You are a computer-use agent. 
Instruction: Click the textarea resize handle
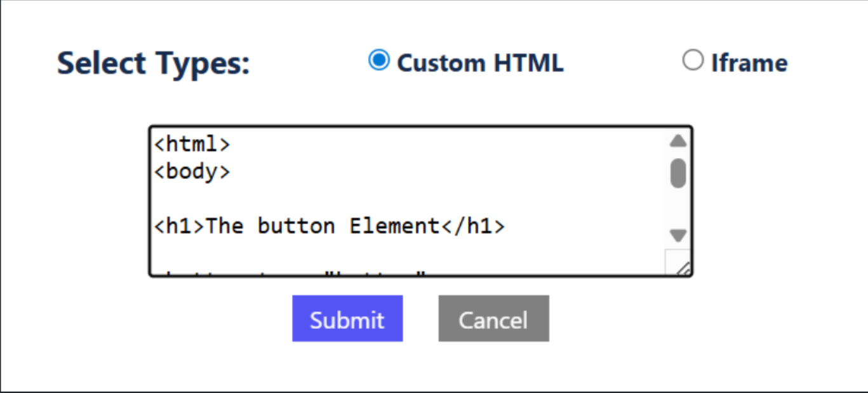684,269
